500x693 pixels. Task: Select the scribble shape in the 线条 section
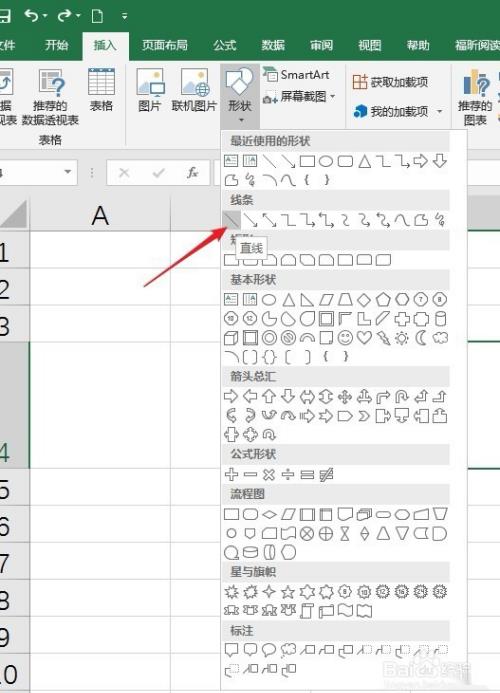(x=440, y=220)
